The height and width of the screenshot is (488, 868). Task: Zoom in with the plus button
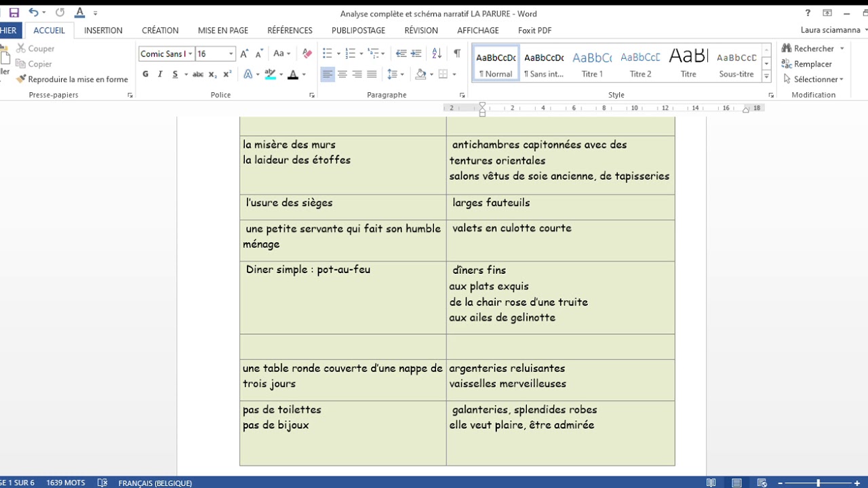pyautogui.click(x=857, y=483)
